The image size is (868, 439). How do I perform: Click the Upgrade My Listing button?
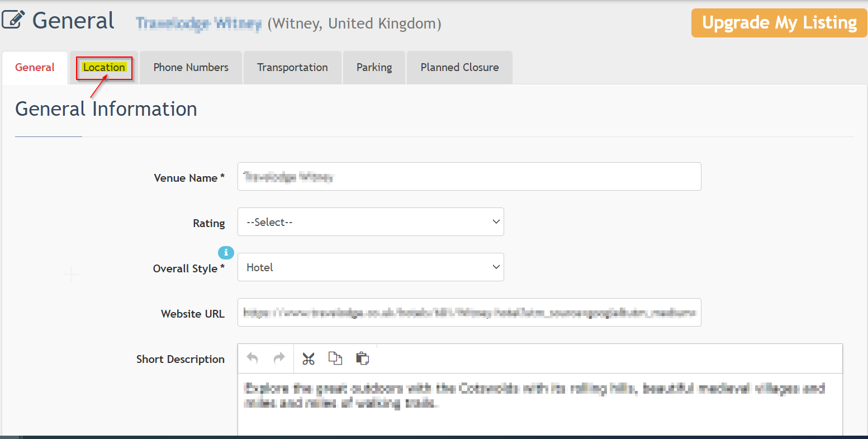779,23
